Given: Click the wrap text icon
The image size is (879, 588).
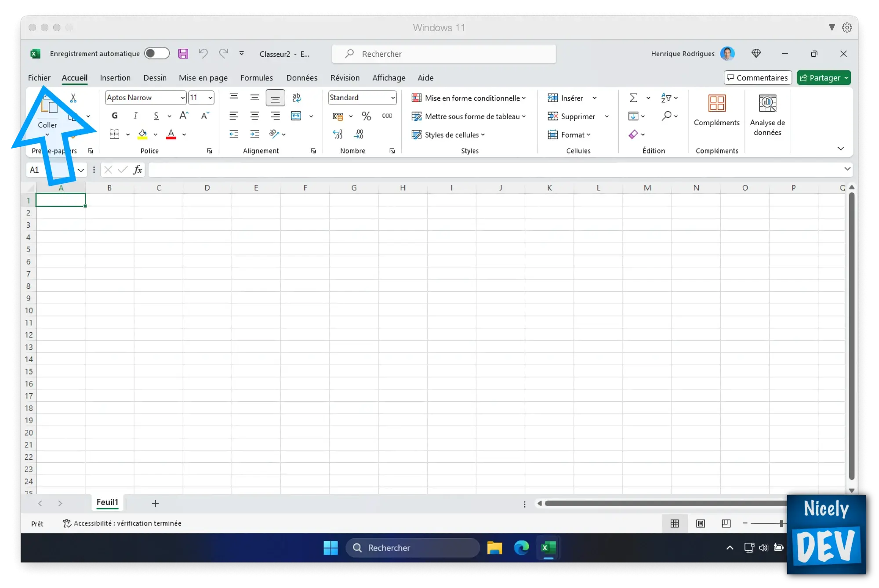Looking at the screenshot, I should coord(297,98).
